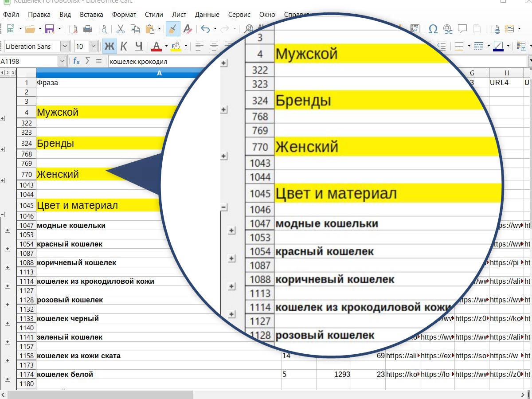
Task: Click the Print icon
Action: tap(88, 29)
